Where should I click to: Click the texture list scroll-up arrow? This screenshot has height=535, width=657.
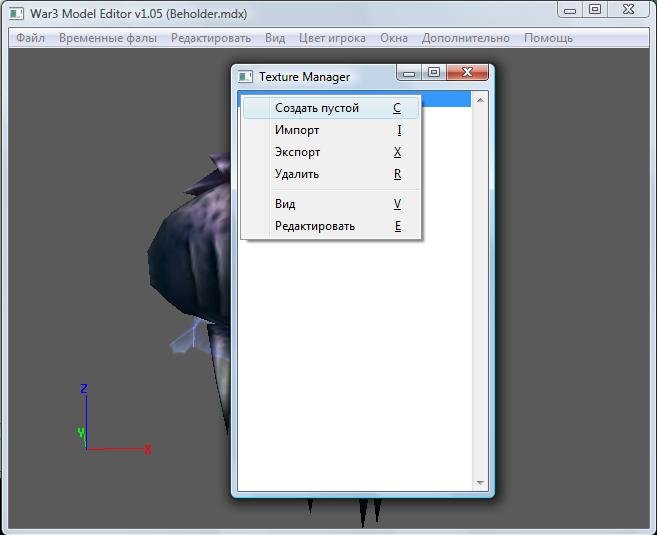pyautogui.click(x=480, y=100)
